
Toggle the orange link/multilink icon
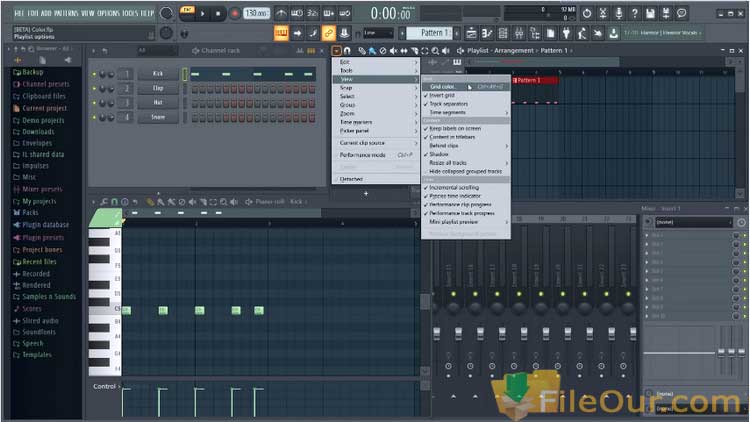[x=328, y=33]
